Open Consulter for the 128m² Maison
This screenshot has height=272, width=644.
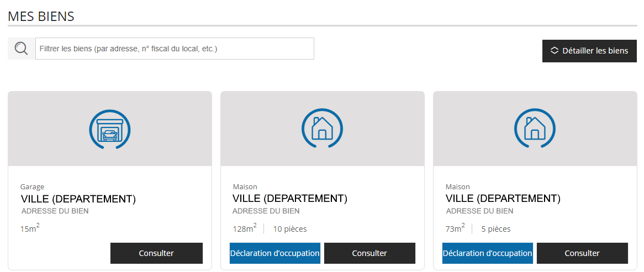369,253
